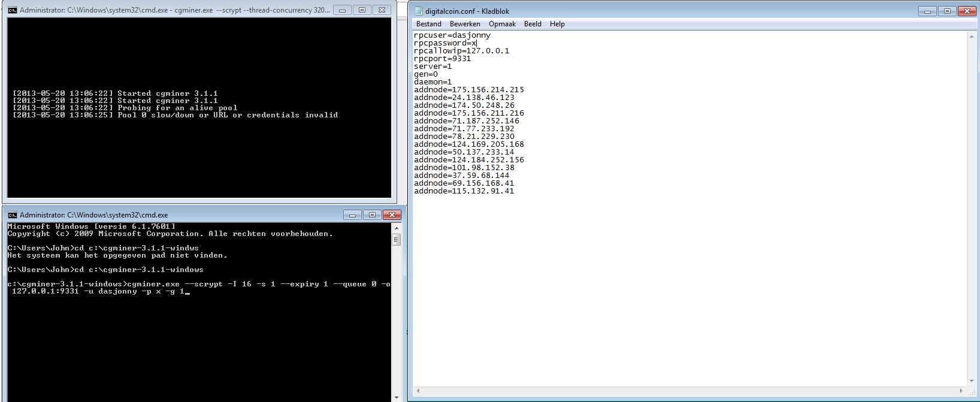Click addnode=24.138.46.123 line
This screenshot has height=402, width=980.
point(464,98)
